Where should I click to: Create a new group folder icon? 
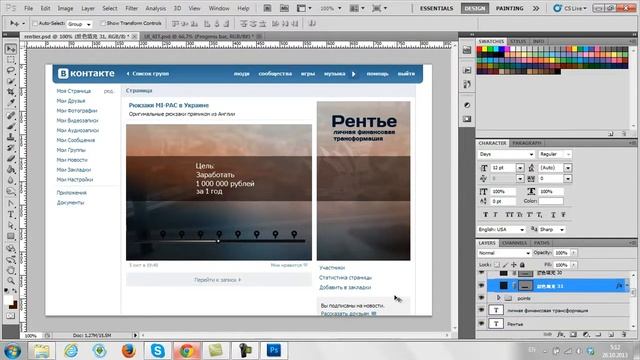pyautogui.click(x=599, y=334)
